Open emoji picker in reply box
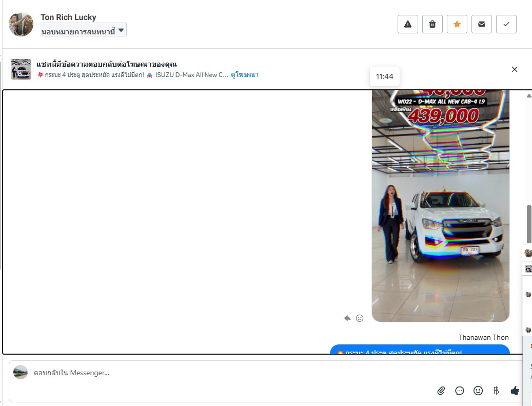The width and height of the screenshot is (532, 406). [478, 391]
